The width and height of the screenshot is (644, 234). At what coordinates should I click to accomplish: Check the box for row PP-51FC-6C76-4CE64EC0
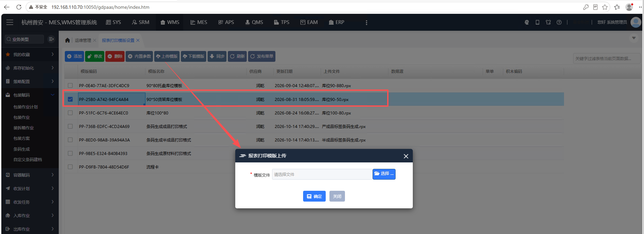pos(70,113)
